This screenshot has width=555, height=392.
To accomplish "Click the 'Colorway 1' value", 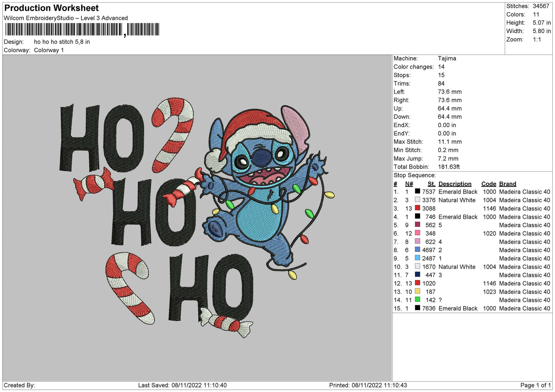I will [x=49, y=50].
